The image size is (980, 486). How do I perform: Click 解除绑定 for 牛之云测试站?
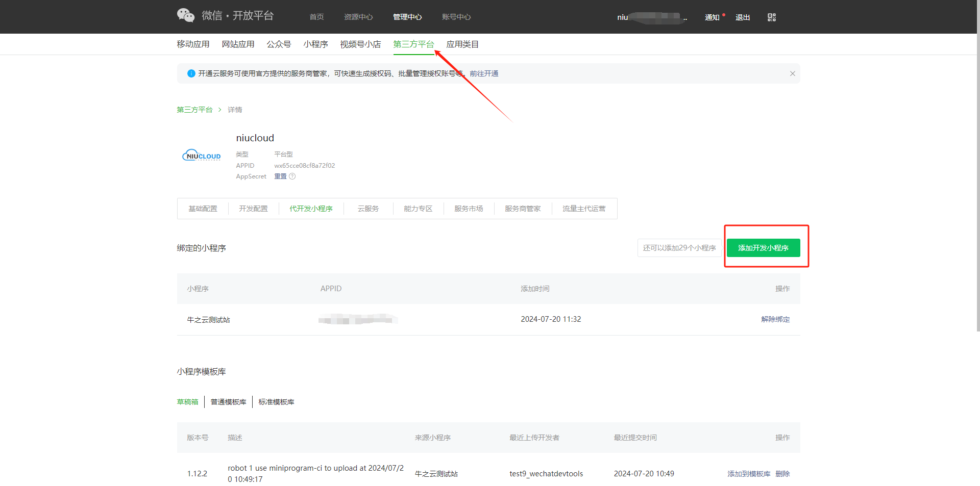coord(775,319)
